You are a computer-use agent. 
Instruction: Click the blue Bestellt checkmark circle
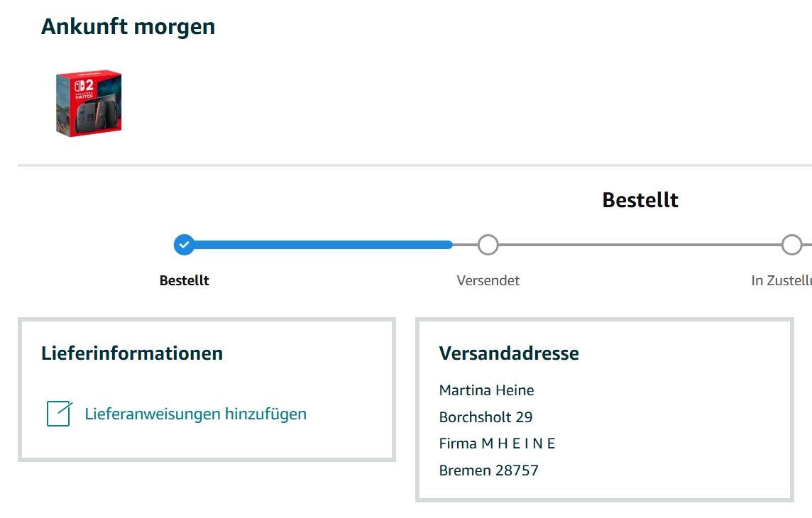pos(185,245)
